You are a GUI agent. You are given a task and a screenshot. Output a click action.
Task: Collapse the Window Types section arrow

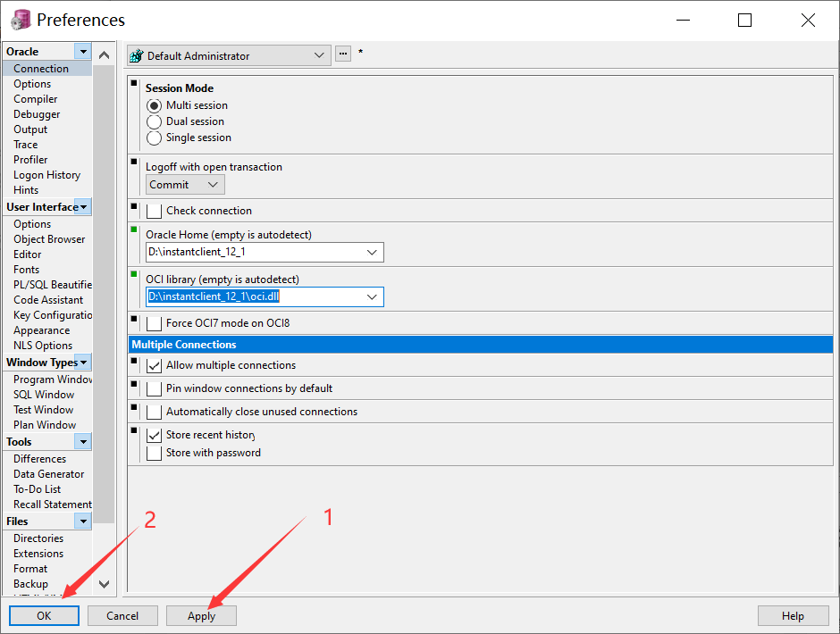[83, 362]
